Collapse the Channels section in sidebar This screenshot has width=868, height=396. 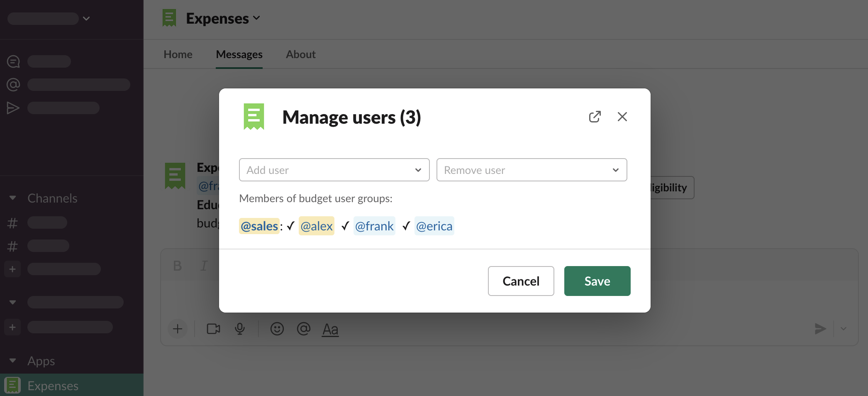click(x=12, y=198)
